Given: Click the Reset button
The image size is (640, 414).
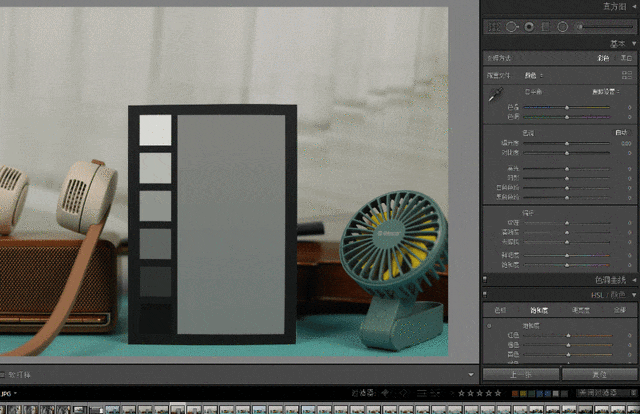Looking at the screenshot, I should click(598, 374).
